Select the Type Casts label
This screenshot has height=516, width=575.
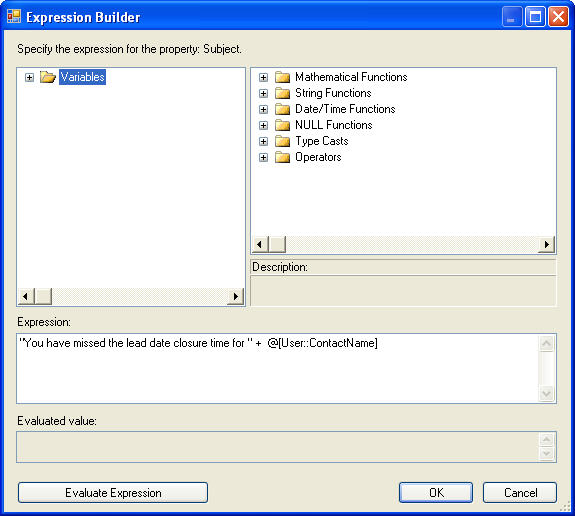tap(322, 141)
